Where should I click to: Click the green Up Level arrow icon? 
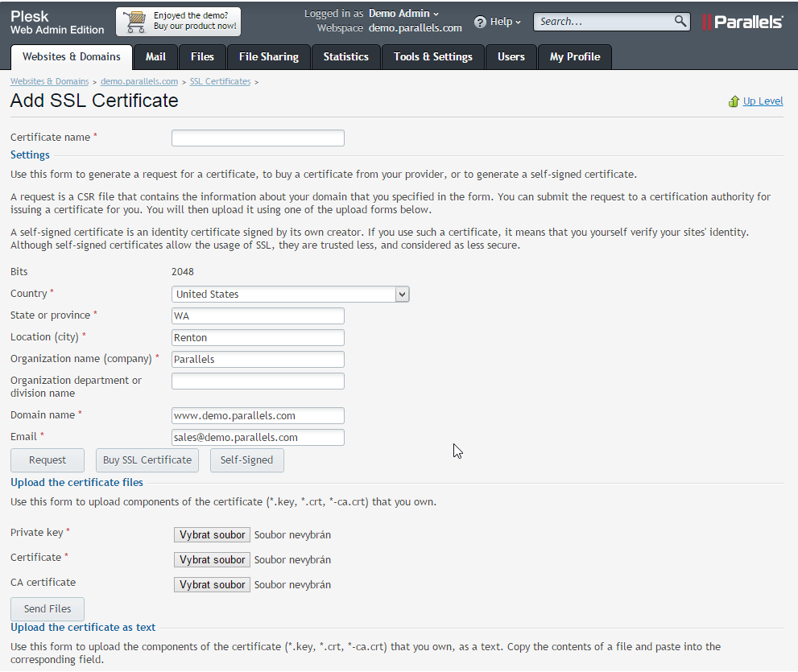click(734, 101)
